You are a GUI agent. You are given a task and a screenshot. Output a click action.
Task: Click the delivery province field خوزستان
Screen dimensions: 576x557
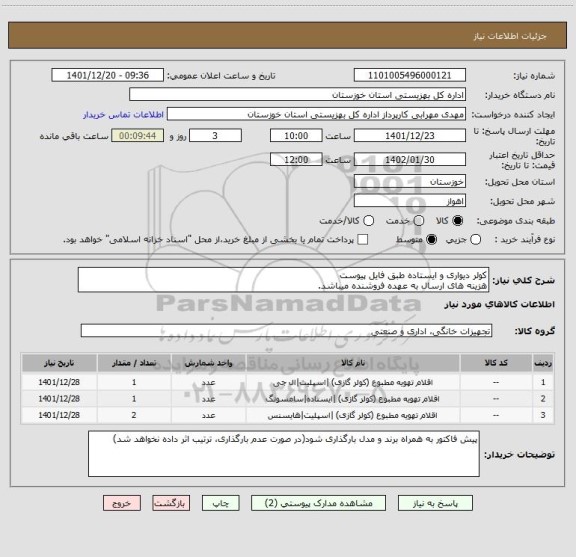(410, 182)
